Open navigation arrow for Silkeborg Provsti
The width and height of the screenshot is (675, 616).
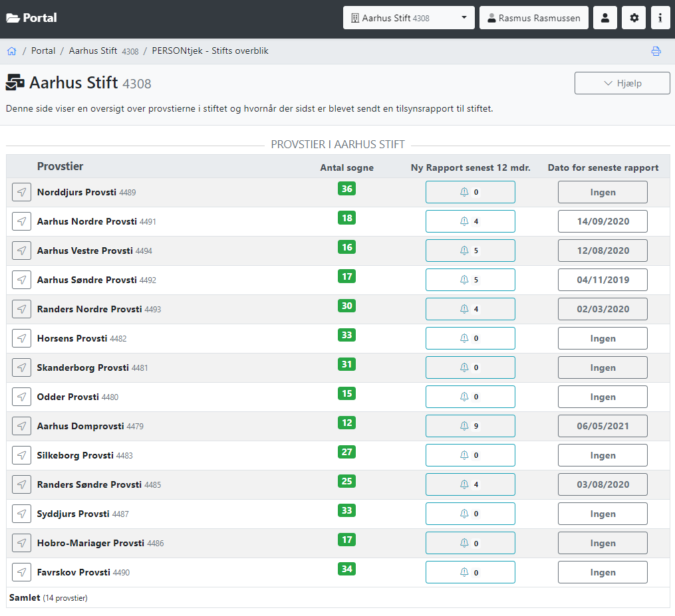click(21, 455)
